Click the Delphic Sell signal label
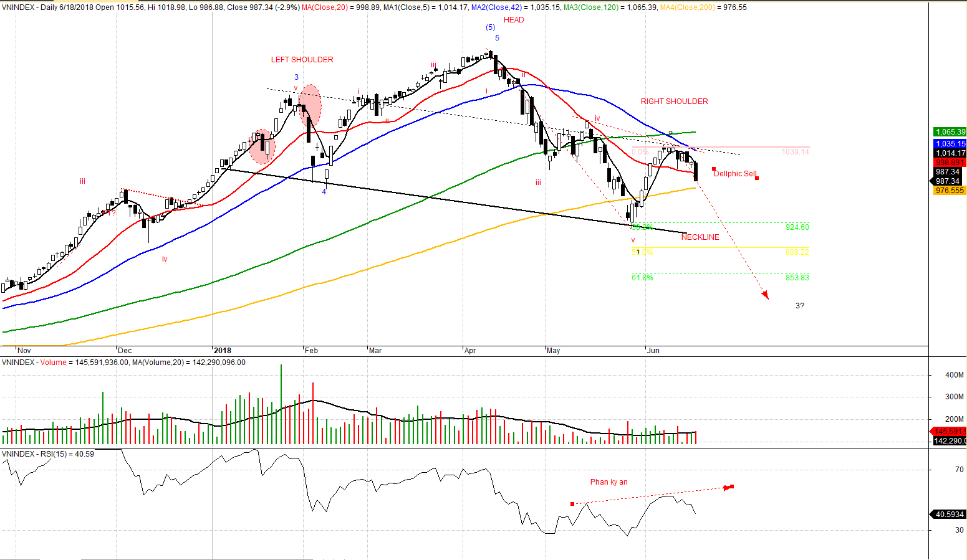The width and height of the screenshot is (967, 560). [x=735, y=174]
